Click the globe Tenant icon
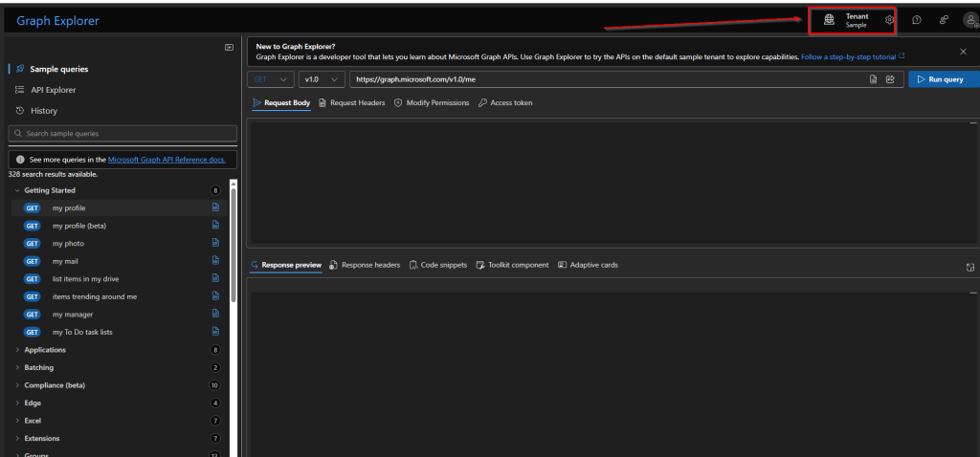 [x=829, y=20]
